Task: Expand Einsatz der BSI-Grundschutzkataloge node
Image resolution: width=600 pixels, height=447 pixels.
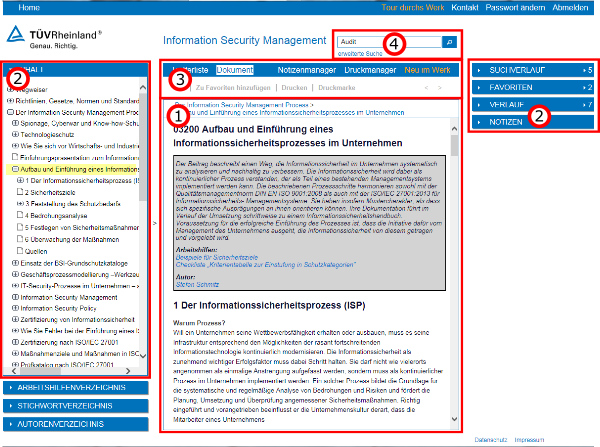Action: click(15, 263)
